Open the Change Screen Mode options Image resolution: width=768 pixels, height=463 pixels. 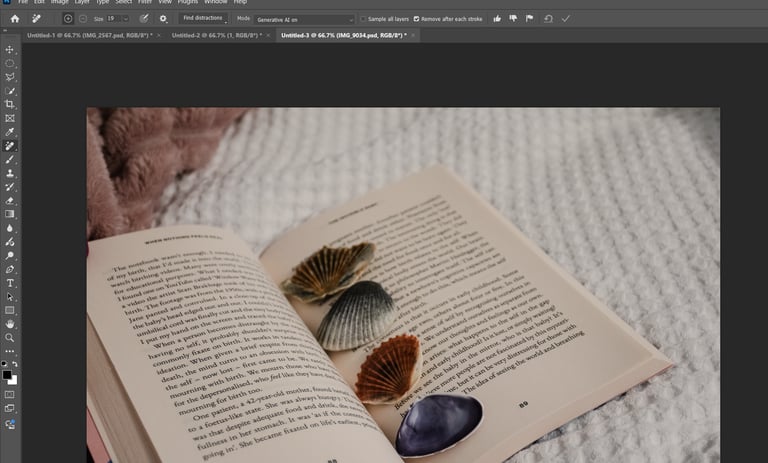9,408
